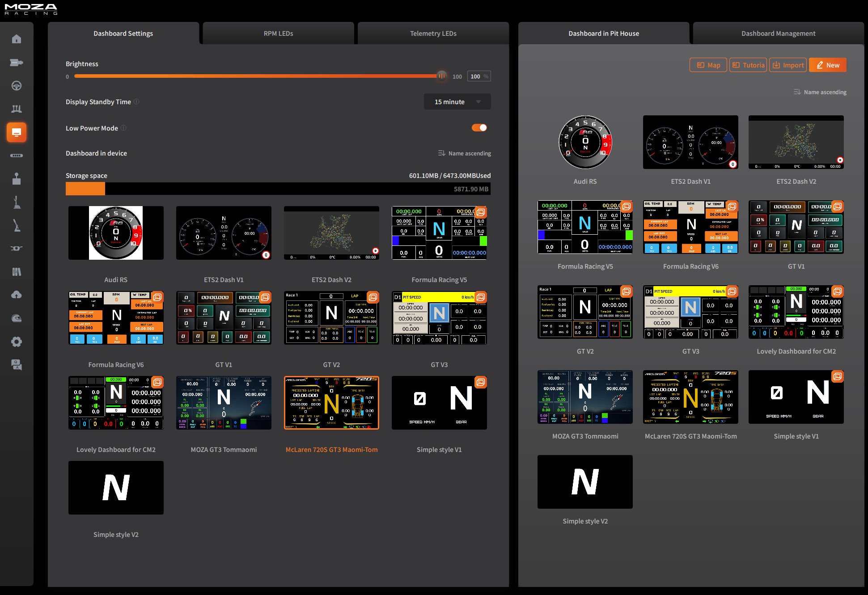Click the brightness slider handle
This screenshot has height=595, width=868.
click(x=441, y=76)
